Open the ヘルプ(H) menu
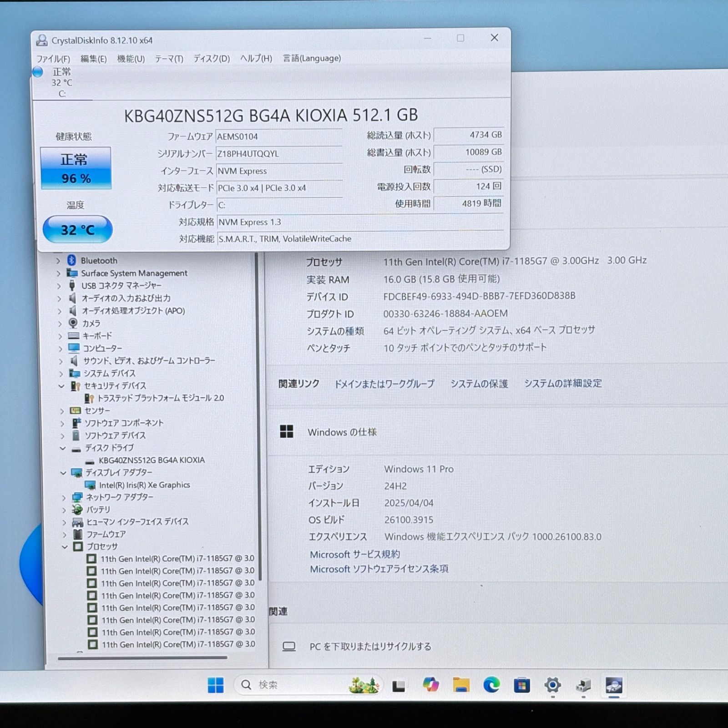728x728 pixels. pos(256,59)
